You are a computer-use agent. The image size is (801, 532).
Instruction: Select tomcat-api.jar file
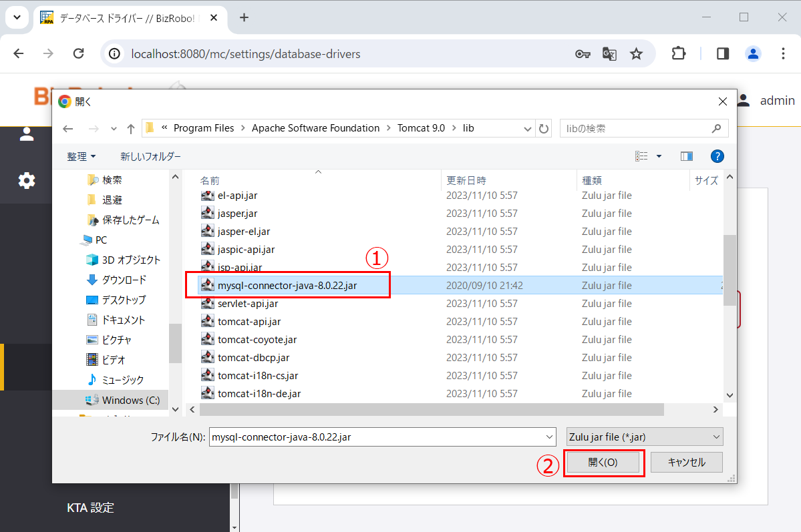click(249, 322)
